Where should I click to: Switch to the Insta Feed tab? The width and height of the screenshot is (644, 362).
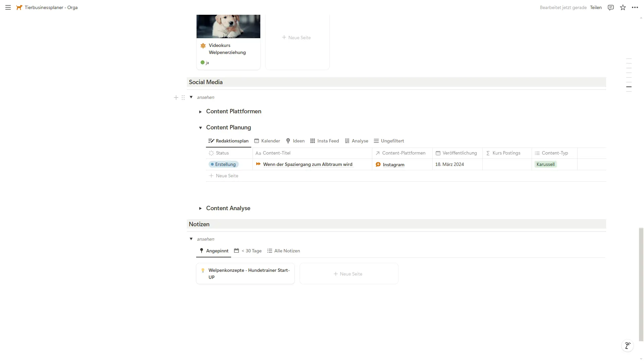(x=325, y=141)
